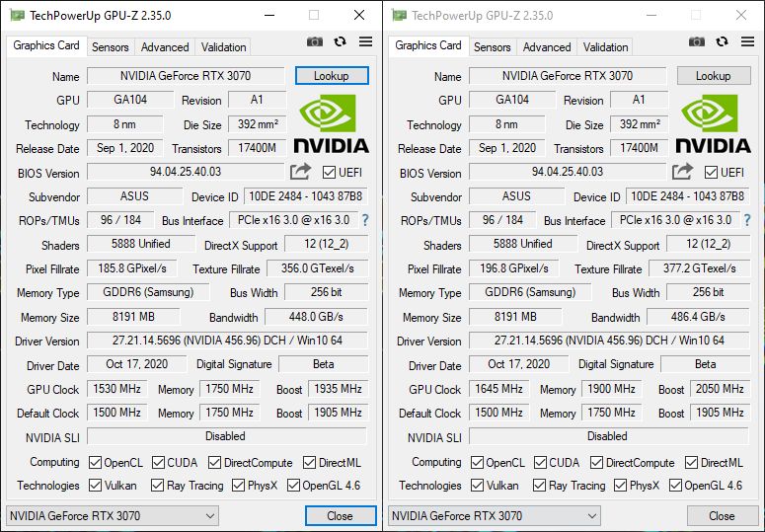Toggle CUDA checkbox in left window
The width and height of the screenshot is (765, 532).
(158, 462)
